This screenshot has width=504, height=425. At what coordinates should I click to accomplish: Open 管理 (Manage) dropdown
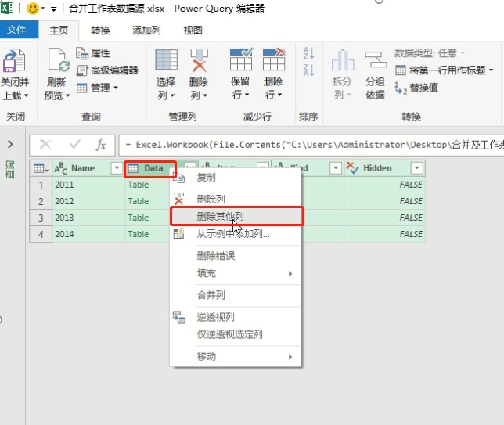coord(98,88)
